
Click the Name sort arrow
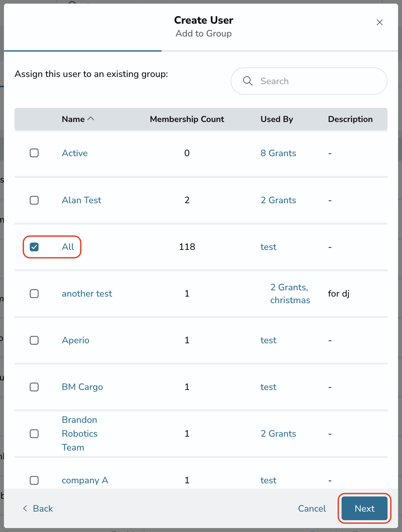(91, 119)
